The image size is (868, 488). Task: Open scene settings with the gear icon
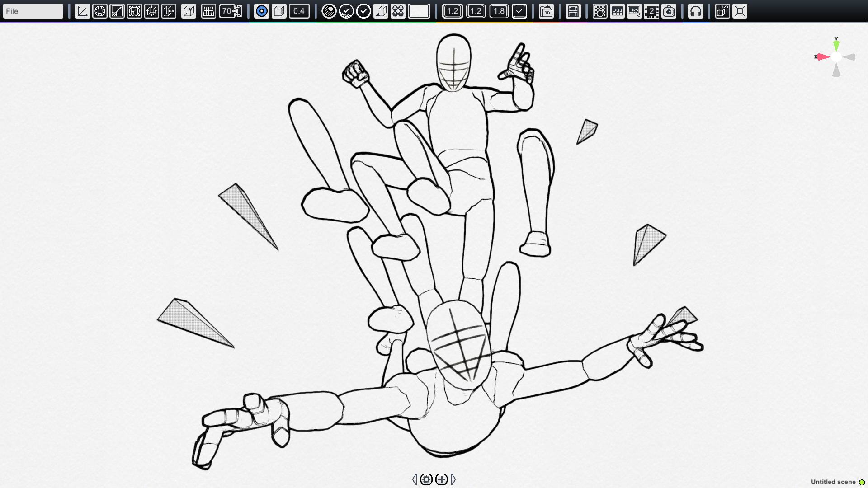426,479
